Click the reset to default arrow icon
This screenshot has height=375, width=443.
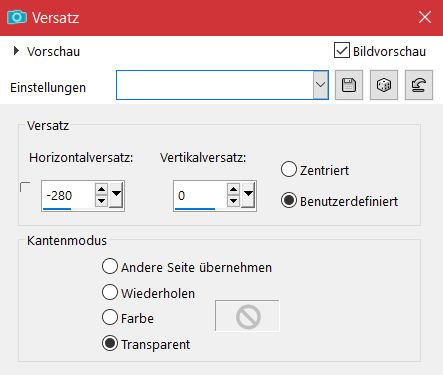coord(419,85)
